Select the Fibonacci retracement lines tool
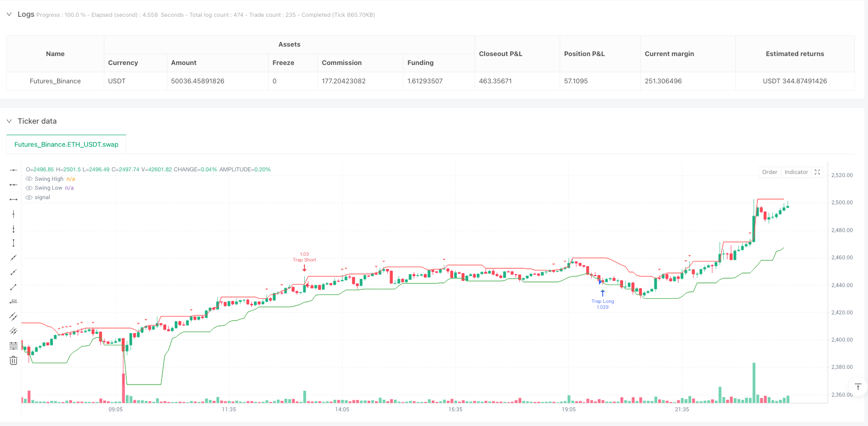 click(14, 346)
